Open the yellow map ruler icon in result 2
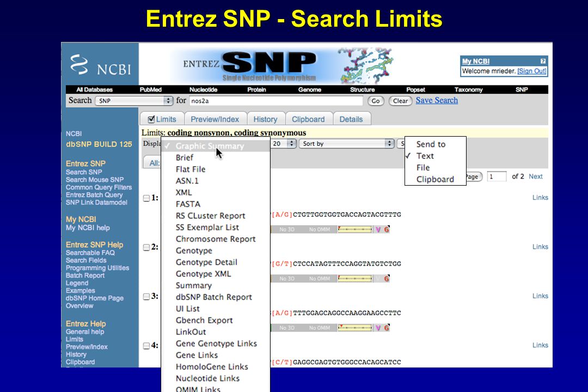Screen dimensions: 588x392 point(355,278)
